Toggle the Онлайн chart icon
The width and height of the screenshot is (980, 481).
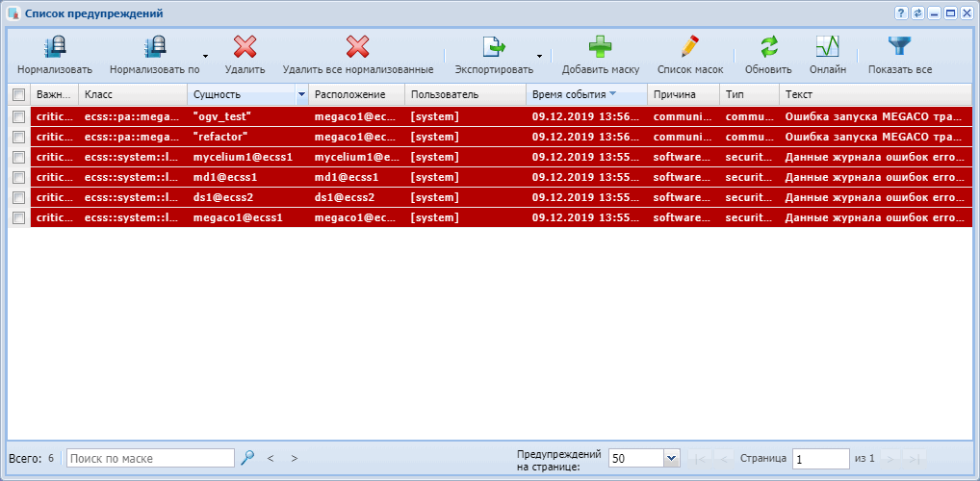click(x=828, y=47)
